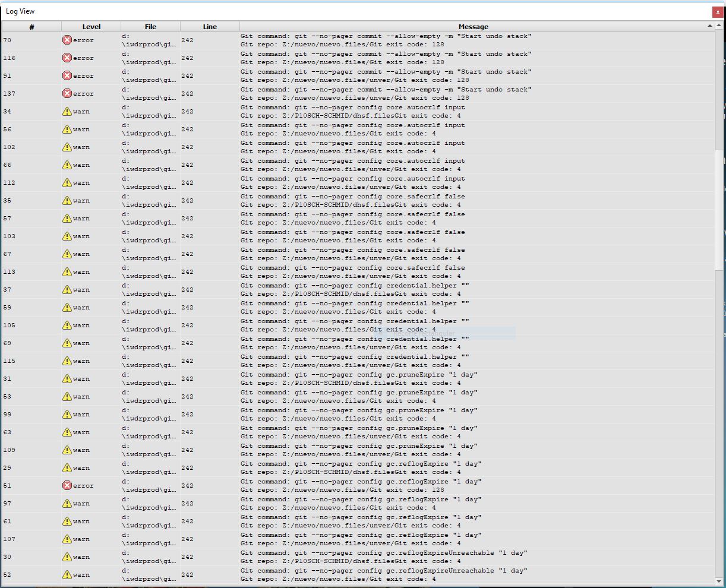The image size is (726, 588).
Task: Click the message text of row 70
Action: click(386, 40)
